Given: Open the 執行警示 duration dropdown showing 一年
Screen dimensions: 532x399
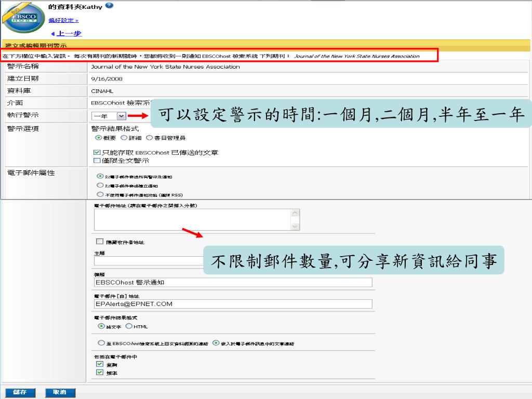Looking at the screenshot, I should [x=109, y=116].
